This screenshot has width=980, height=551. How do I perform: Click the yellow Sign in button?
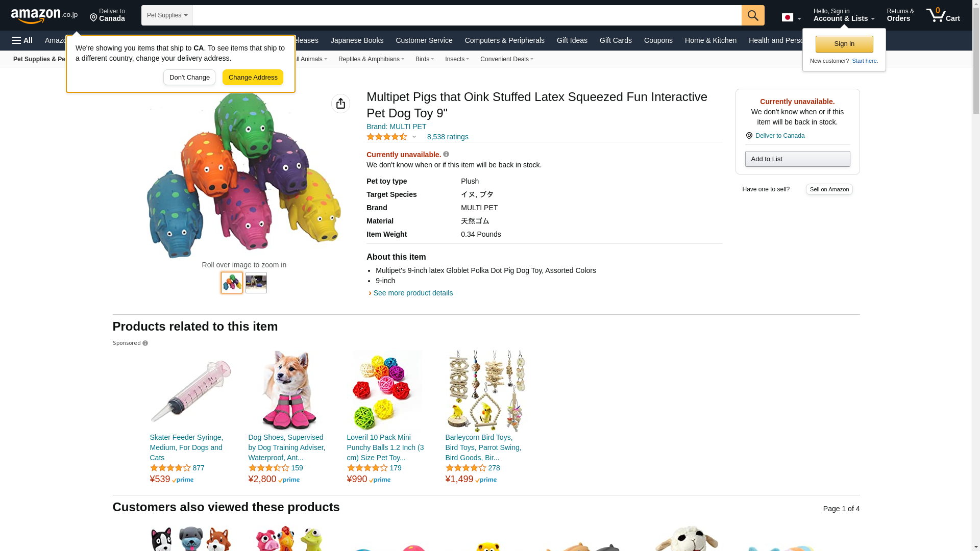tap(844, 44)
